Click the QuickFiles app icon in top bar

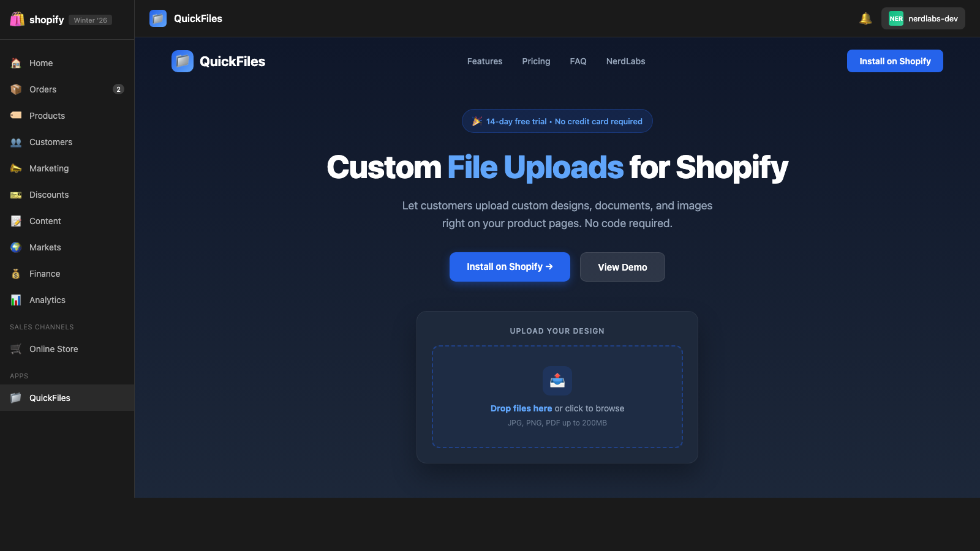[x=158, y=18]
